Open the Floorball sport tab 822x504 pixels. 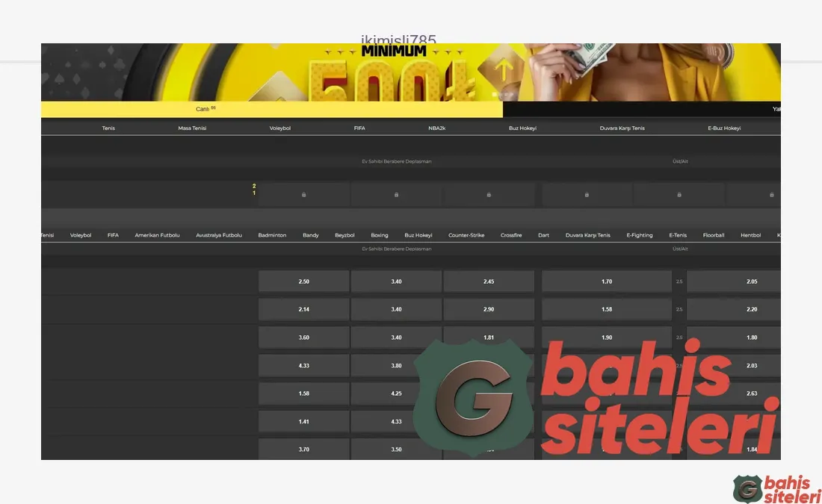(714, 235)
